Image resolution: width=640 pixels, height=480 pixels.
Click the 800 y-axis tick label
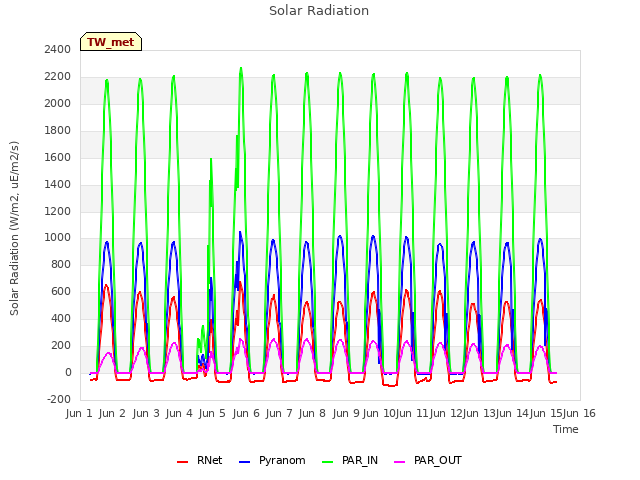point(61,264)
